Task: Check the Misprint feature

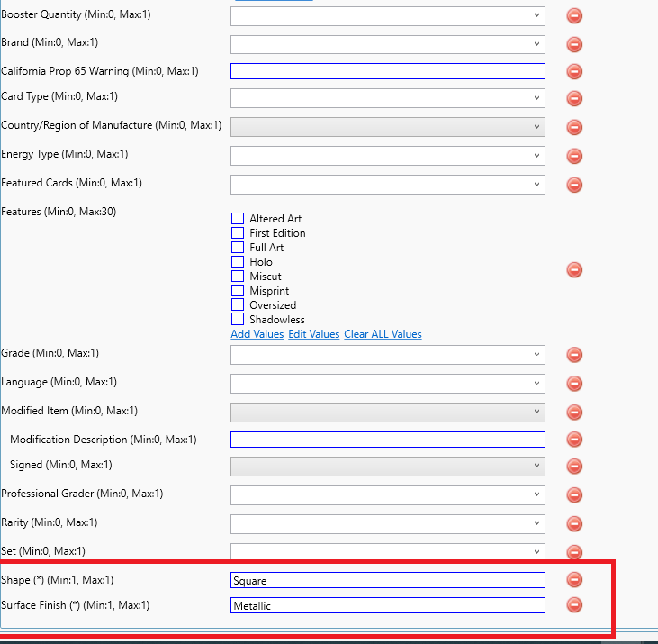Action: [x=238, y=291]
